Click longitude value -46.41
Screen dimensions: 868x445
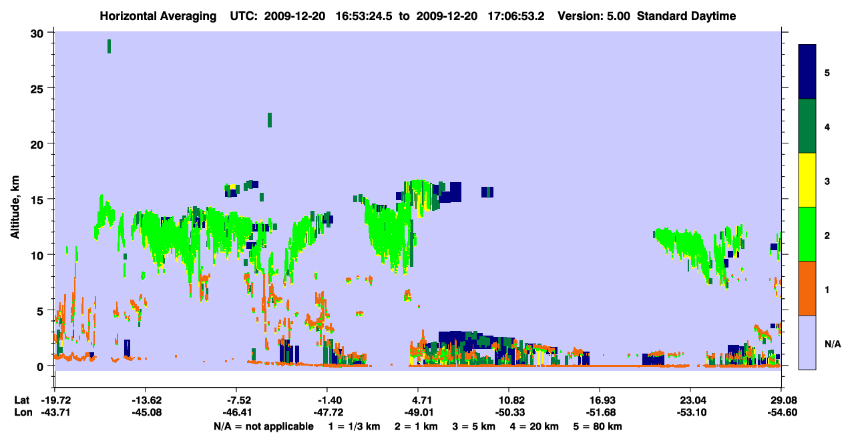coord(236,413)
